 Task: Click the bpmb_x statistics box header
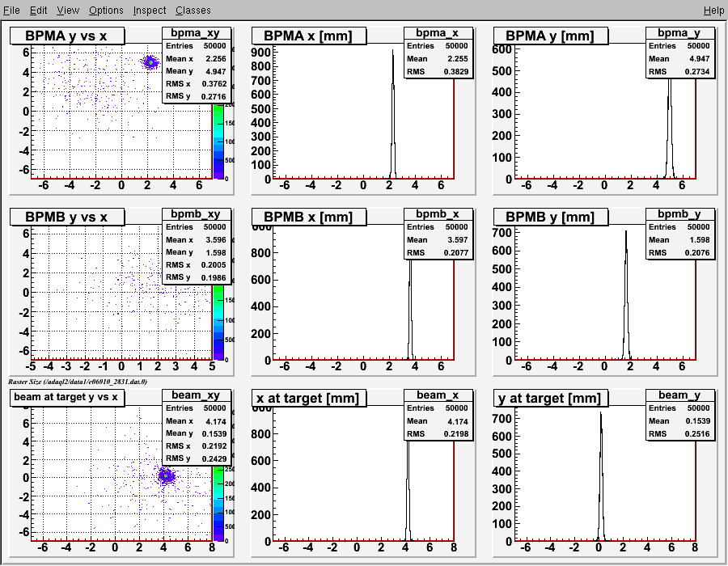point(438,214)
